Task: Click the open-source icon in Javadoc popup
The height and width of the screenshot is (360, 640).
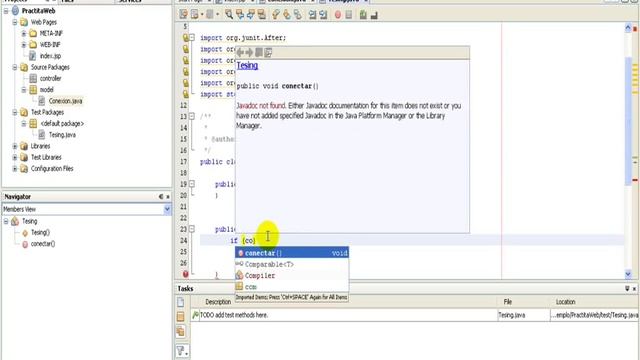Action: pyautogui.click(x=268, y=52)
